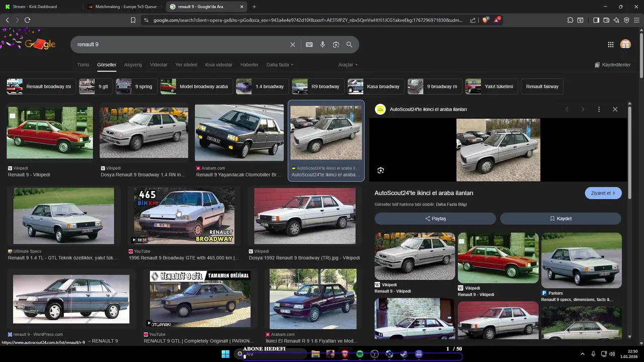
Task: Open File Explorer from the taskbar
Action: click(315, 354)
